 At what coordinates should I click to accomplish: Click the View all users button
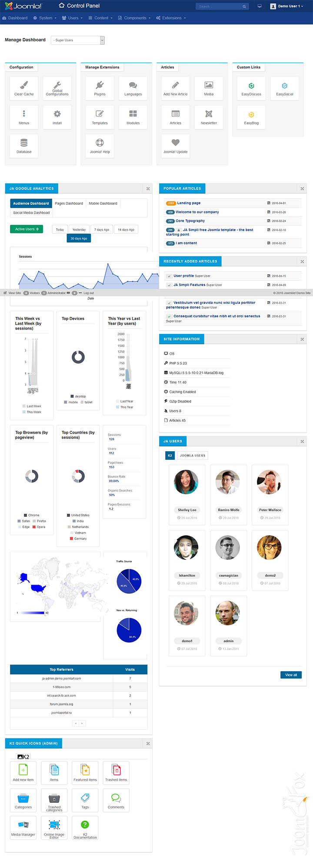pos(291,675)
